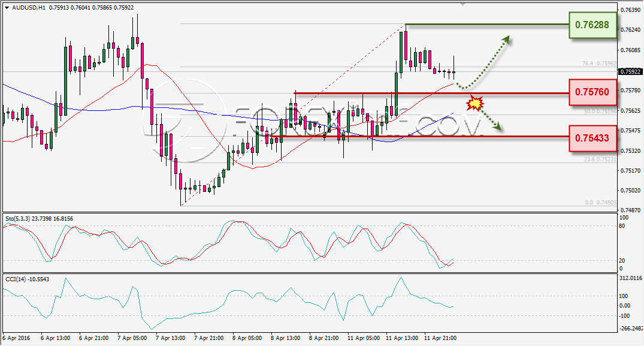Click the CCI scale value 312.0116

pyautogui.click(x=630, y=278)
